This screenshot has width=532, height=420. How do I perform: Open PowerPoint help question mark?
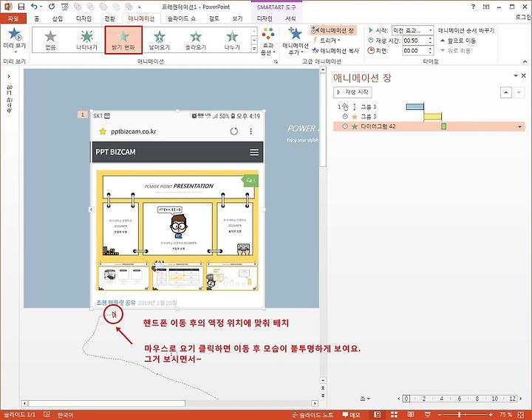coord(473,7)
